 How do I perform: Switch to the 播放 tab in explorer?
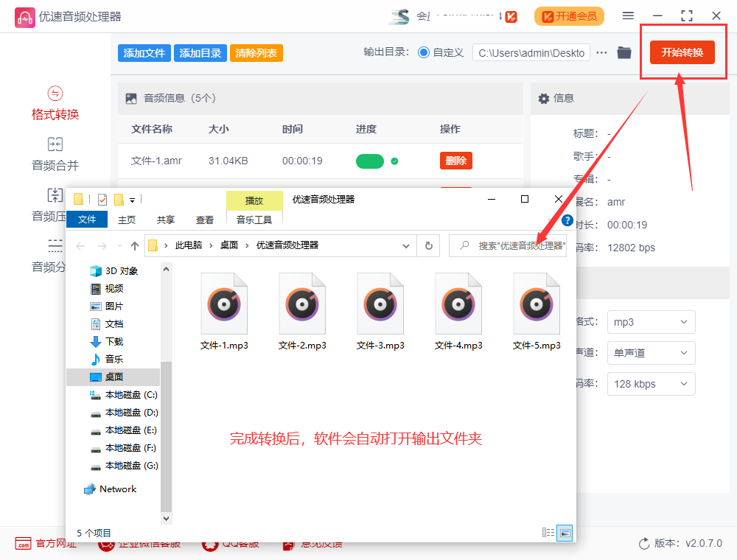pyautogui.click(x=255, y=200)
